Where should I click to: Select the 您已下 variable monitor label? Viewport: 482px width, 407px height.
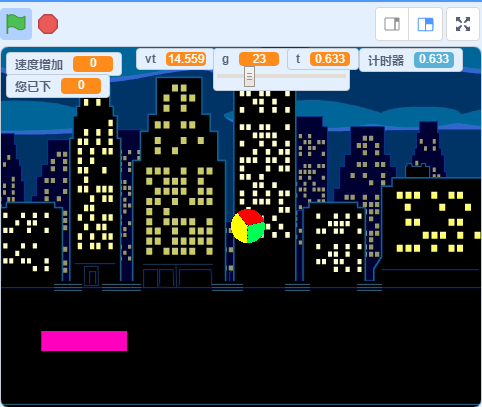pos(33,86)
